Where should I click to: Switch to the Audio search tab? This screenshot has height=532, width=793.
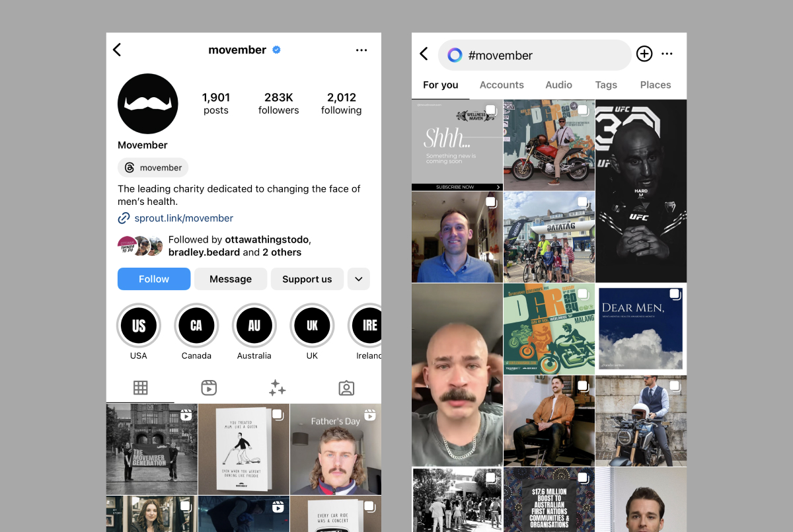tap(559, 85)
